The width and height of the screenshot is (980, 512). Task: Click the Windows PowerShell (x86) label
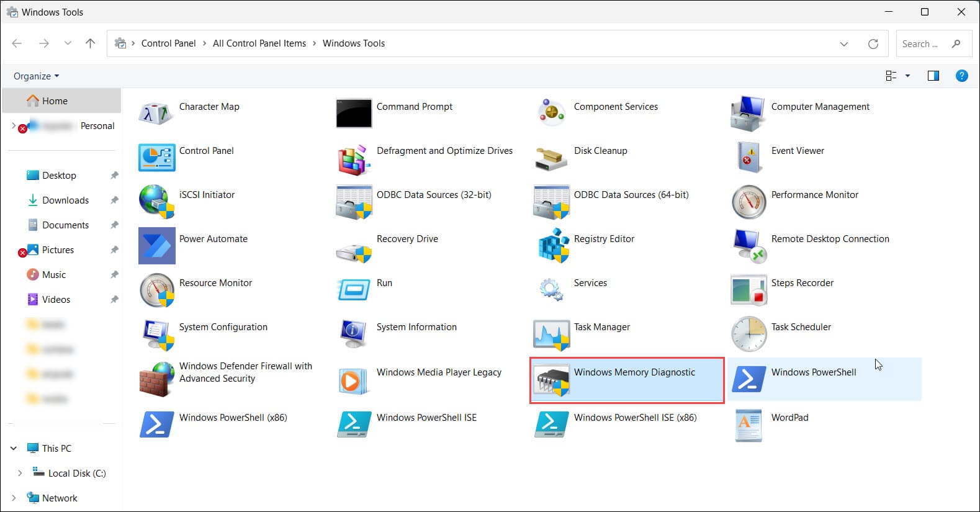click(x=233, y=418)
